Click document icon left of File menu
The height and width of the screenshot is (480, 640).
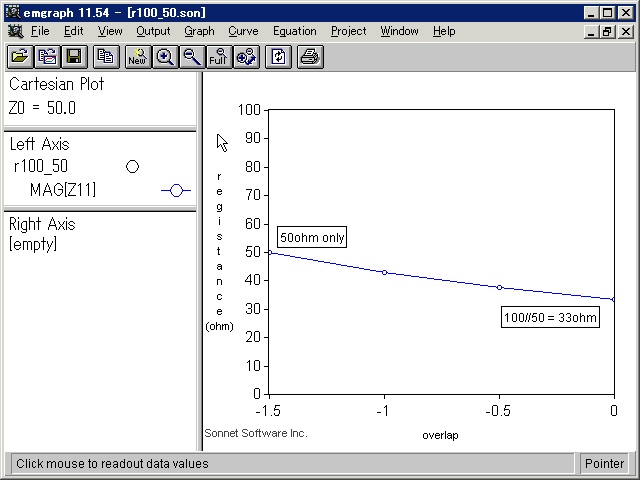[16, 31]
